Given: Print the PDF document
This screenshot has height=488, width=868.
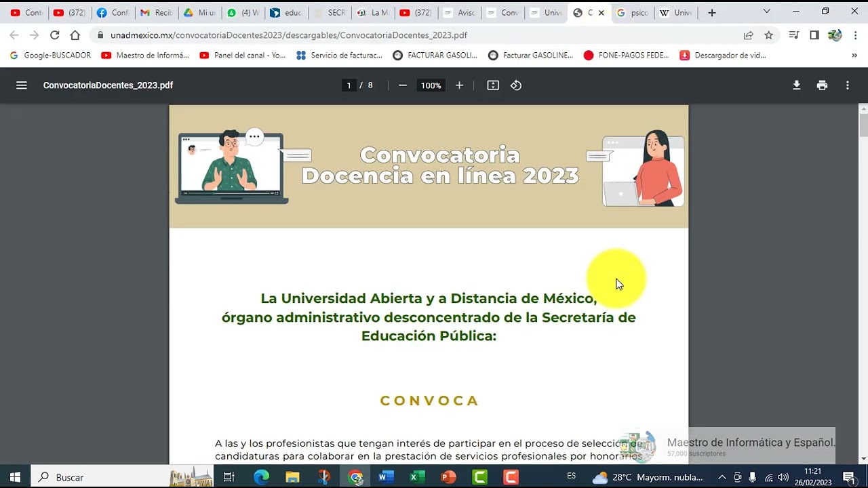Looking at the screenshot, I should click(x=822, y=85).
